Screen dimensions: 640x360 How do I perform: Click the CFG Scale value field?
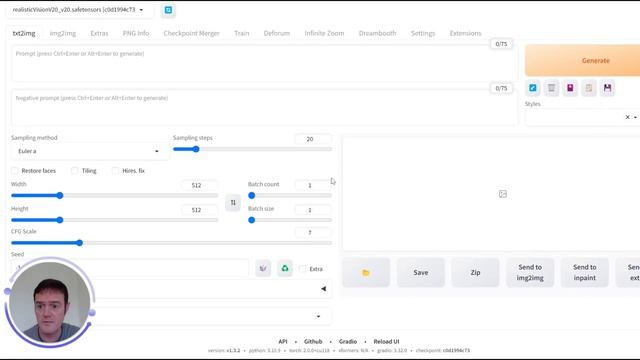pos(313,233)
